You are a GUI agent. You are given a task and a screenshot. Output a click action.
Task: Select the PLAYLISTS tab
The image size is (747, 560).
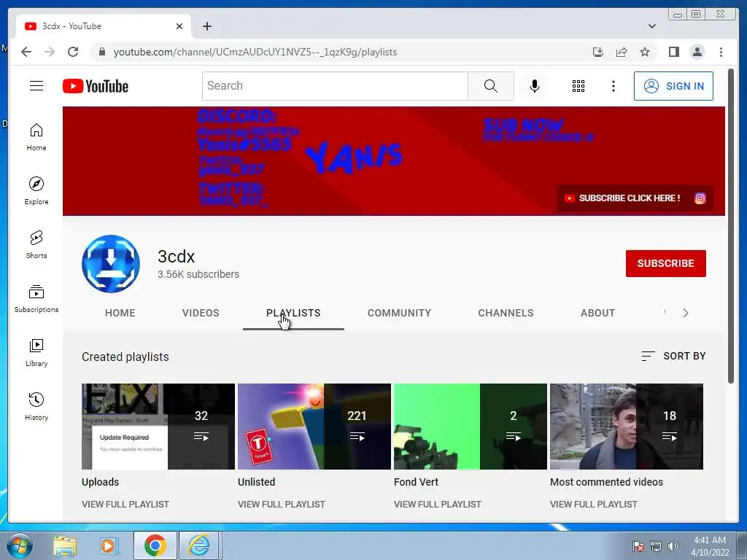click(x=293, y=313)
